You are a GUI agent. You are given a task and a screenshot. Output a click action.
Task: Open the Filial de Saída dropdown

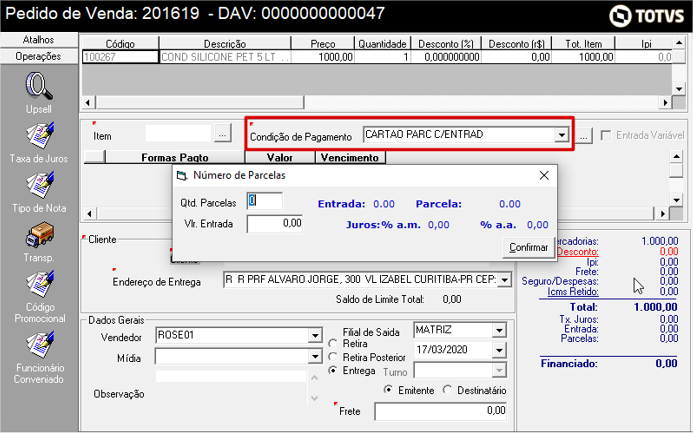tap(499, 330)
